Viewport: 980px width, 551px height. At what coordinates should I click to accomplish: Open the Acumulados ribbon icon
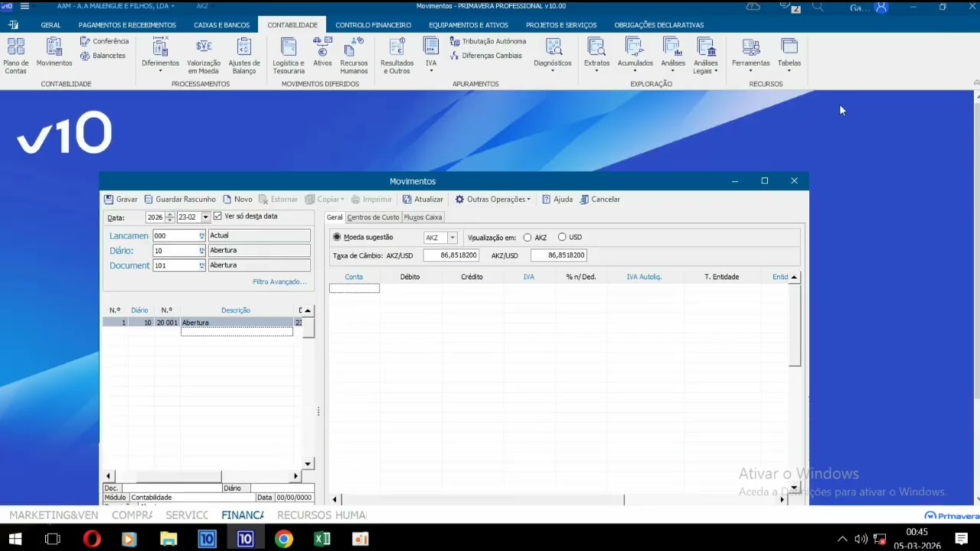point(635,52)
